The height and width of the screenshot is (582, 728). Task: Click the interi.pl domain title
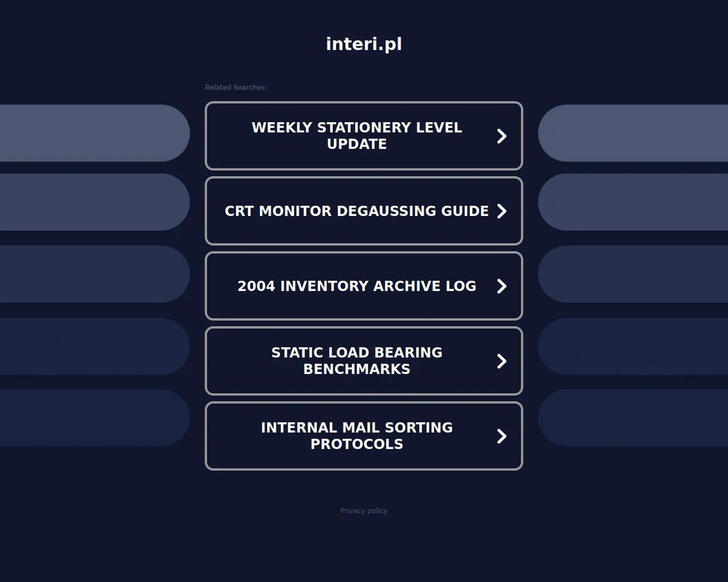click(363, 44)
